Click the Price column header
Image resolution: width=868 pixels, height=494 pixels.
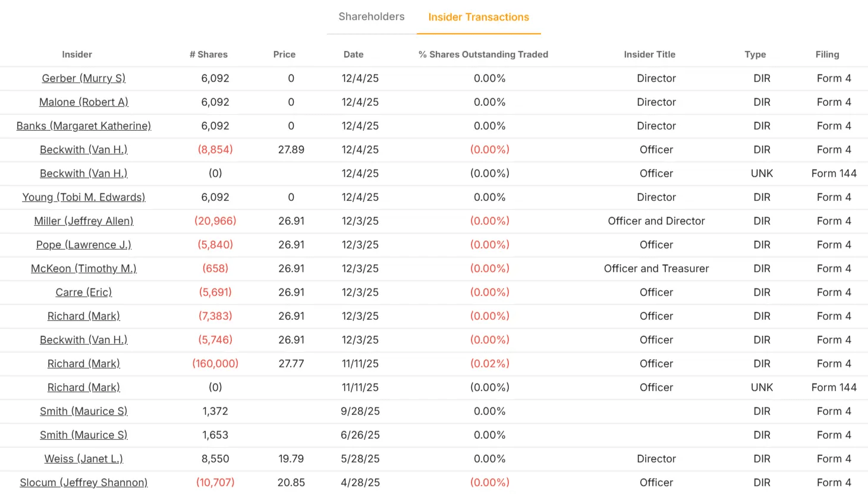click(x=284, y=55)
